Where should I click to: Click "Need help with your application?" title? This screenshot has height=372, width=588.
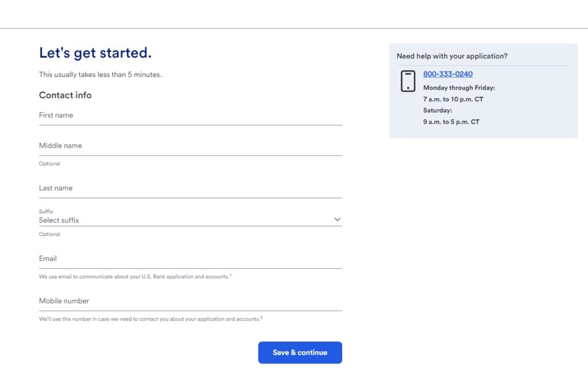(452, 56)
